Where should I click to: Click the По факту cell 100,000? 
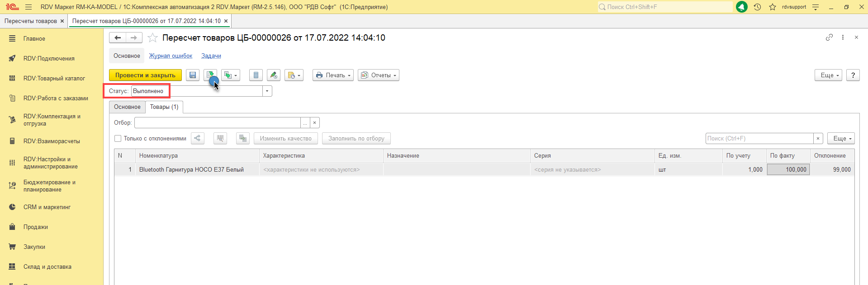pos(788,170)
